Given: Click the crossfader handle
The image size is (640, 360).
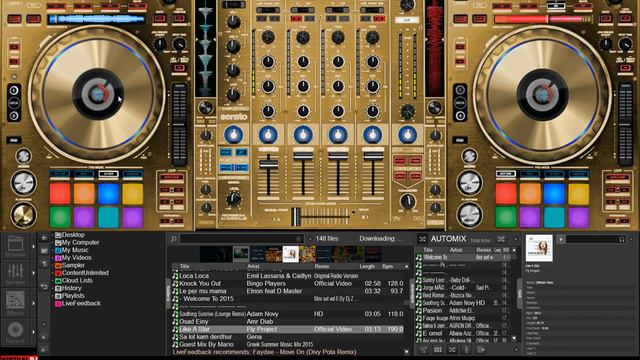Looking at the screenshot, I should coord(296,217).
